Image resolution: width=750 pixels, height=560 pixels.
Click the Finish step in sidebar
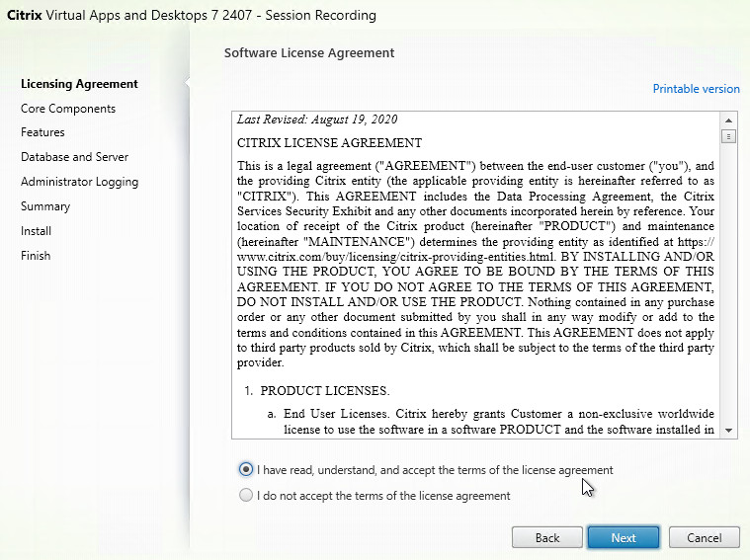(36, 256)
